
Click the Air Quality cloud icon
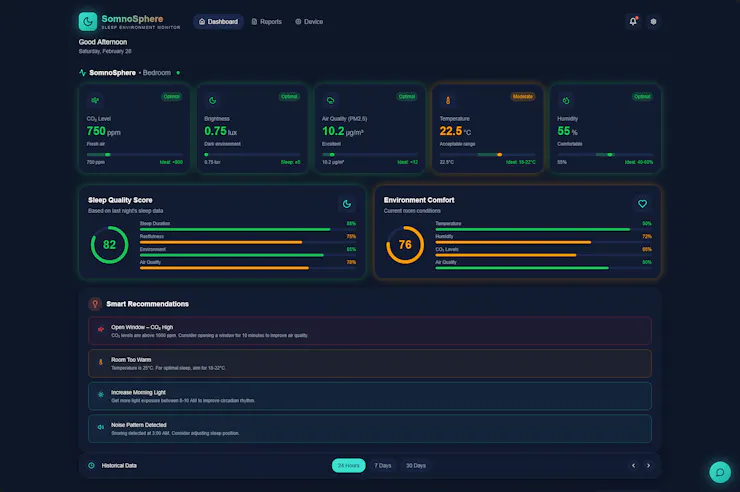(x=330, y=100)
